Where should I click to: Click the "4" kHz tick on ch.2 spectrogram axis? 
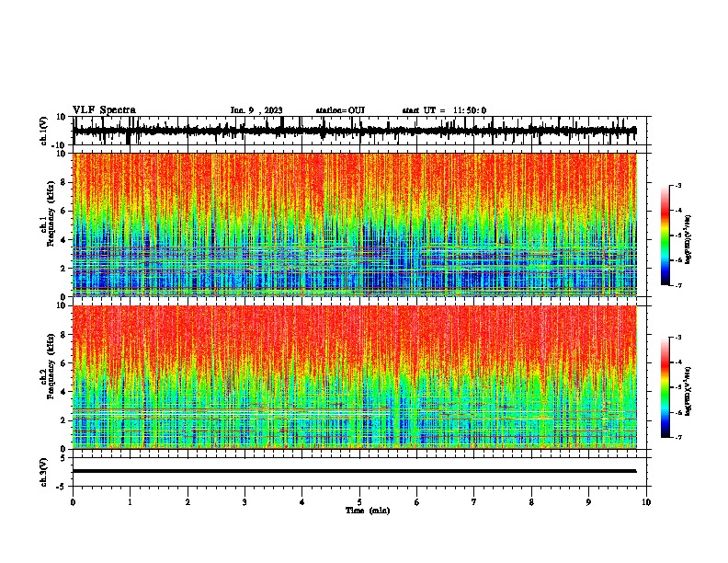64,392
